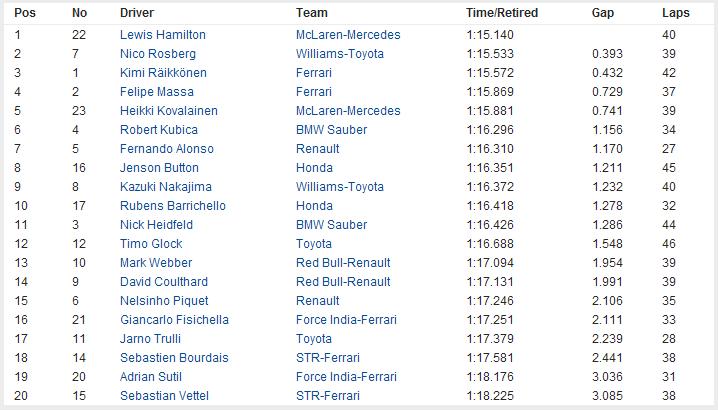Click the Time/Retired column header
This screenshot has width=718, height=411.
coord(502,13)
